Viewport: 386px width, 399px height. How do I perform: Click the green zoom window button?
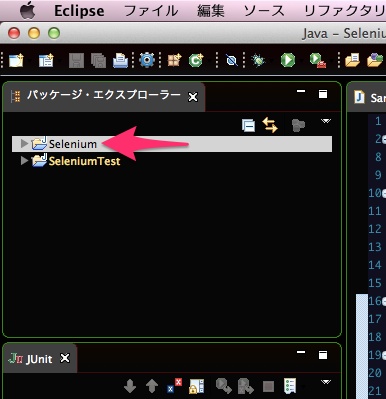click(54, 33)
